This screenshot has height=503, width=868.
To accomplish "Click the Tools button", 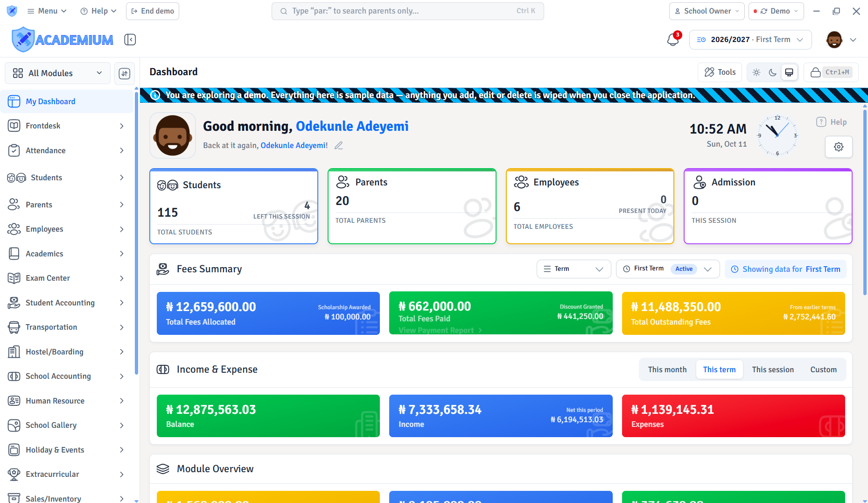I will tap(720, 72).
